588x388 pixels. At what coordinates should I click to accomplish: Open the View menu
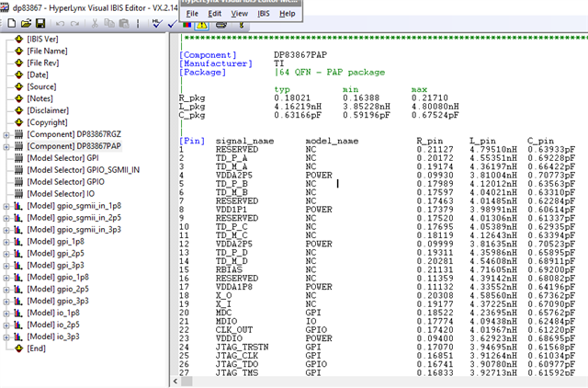(x=239, y=14)
